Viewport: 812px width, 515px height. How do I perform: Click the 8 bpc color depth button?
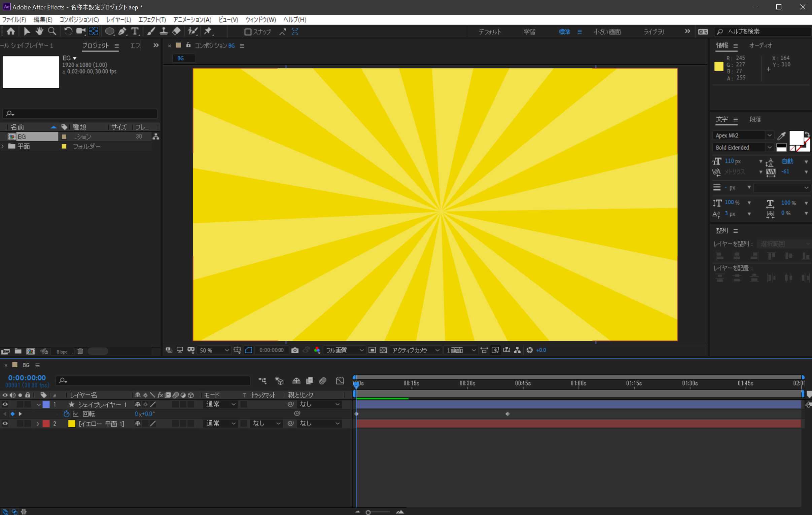pos(62,352)
